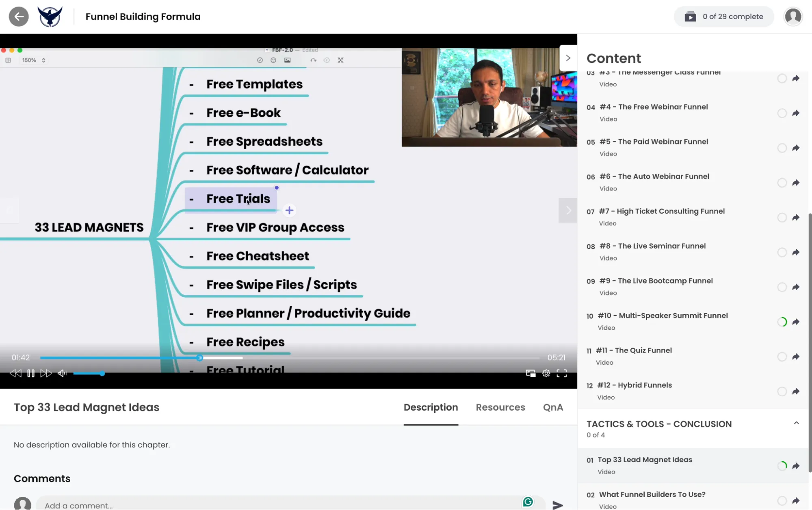Screen dimensions: 812x510
Task: Click the fast-forward video icon
Action: tap(46, 373)
